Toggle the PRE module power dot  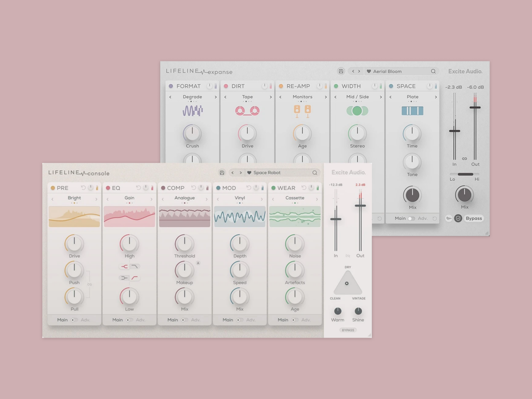click(53, 188)
